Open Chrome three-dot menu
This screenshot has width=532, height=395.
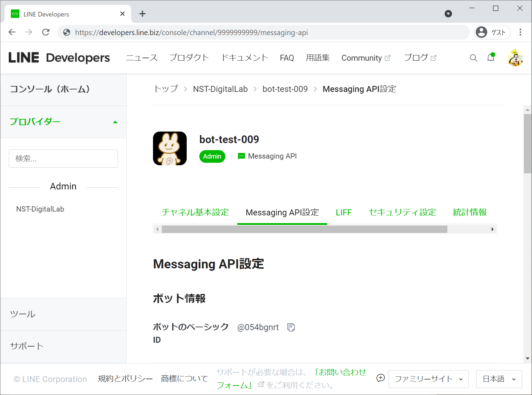point(520,32)
